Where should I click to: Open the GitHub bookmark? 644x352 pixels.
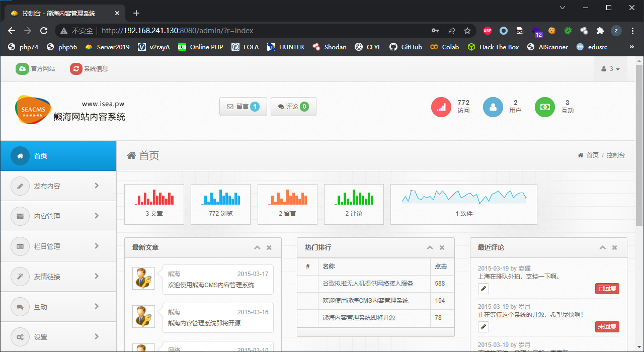point(406,47)
